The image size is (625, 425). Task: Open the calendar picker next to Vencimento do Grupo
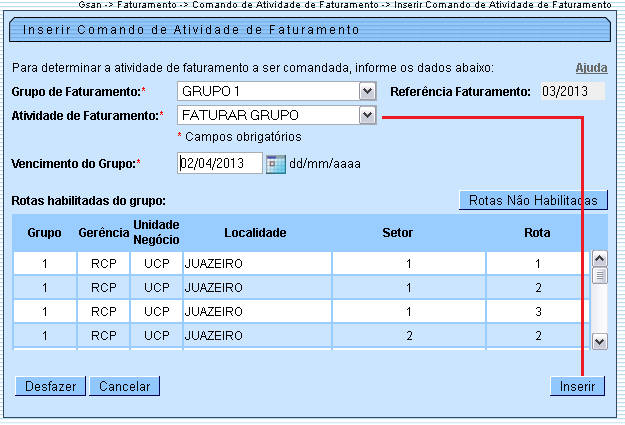(x=276, y=164)
